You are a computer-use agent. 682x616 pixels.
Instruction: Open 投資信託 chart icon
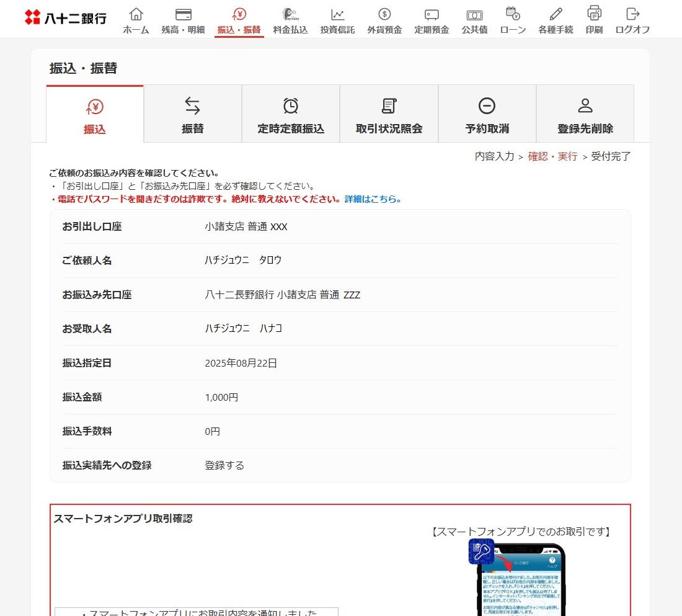tap(337, 15)
